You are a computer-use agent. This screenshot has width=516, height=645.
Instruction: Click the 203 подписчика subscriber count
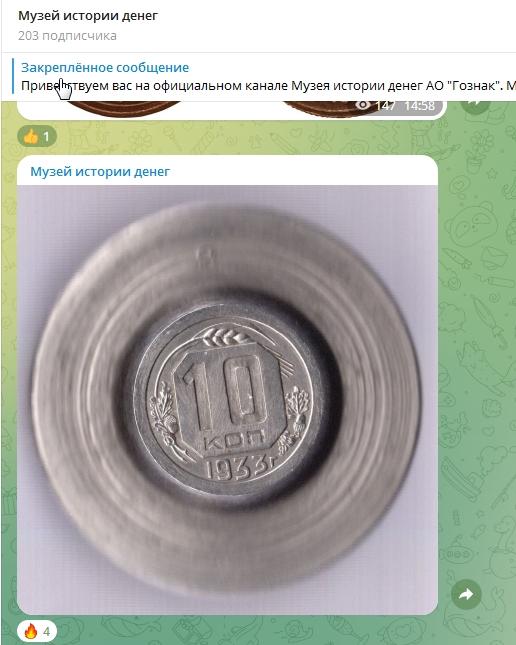click(67, 36)
